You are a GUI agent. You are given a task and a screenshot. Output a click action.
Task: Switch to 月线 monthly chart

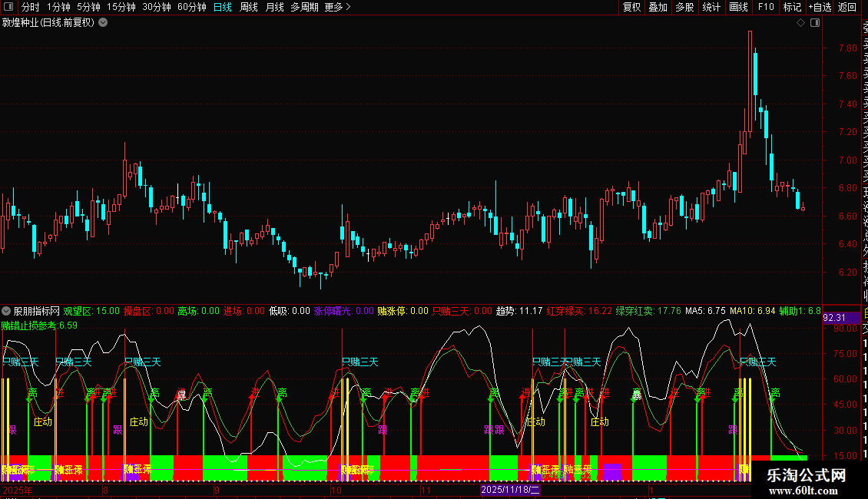coord(274,7)
